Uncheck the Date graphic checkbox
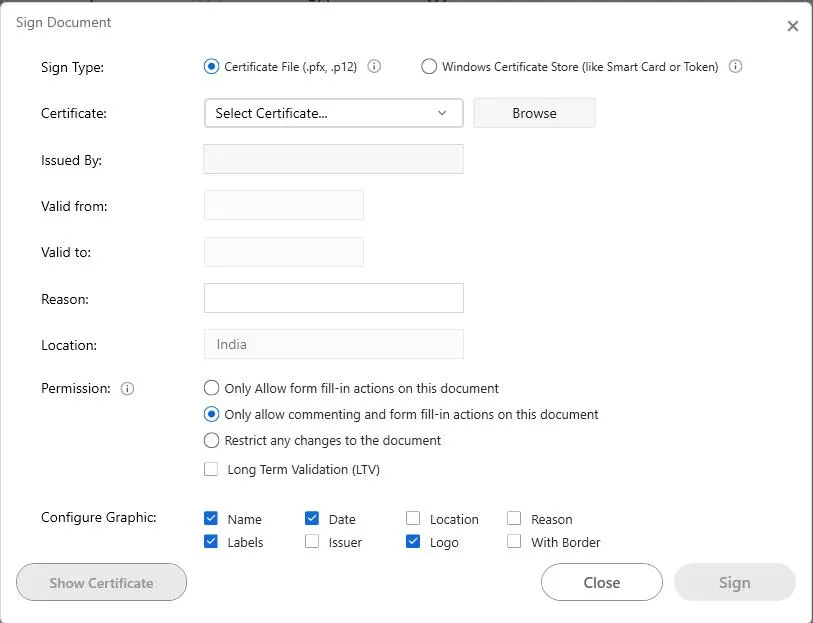This screenshot has width=813, height=623. (312, 518)
